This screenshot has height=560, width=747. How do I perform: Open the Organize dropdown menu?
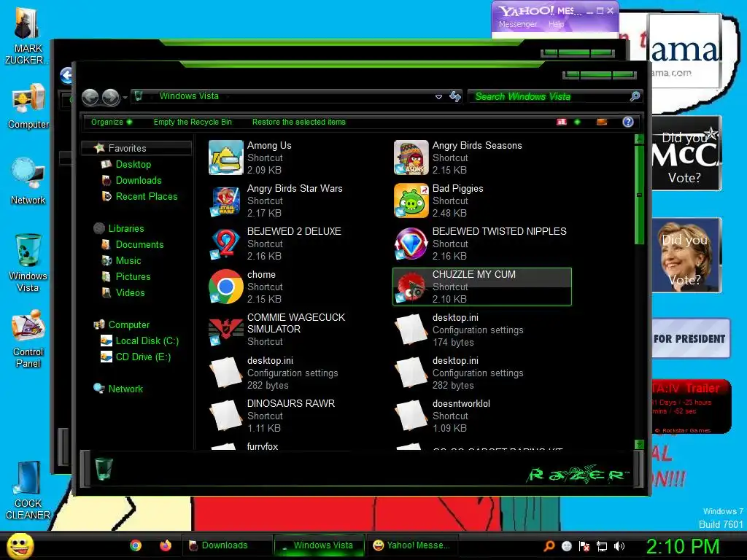click(x=112, y=122)
